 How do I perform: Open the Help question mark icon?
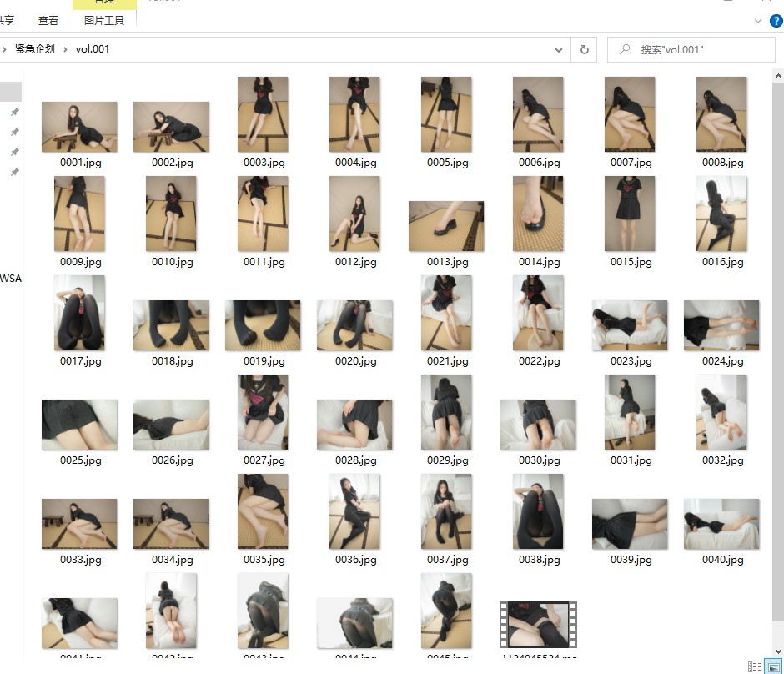pos(776,21)
